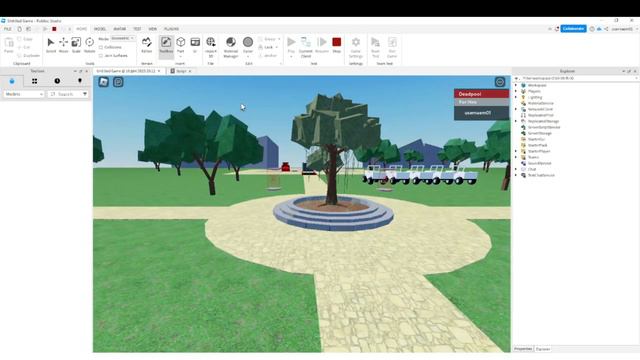Switch to the AVATAR ribbon tab
Screen dimensions: 640x360
[120, 29]
